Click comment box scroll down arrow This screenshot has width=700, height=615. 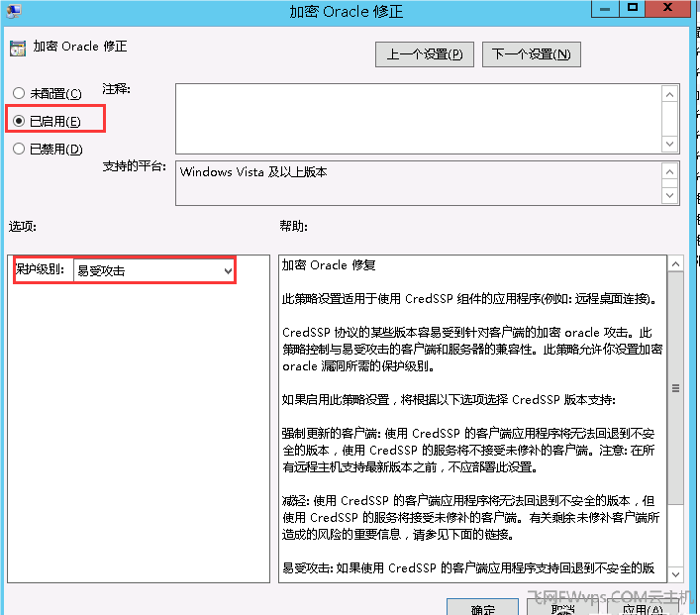coord(669,144)
